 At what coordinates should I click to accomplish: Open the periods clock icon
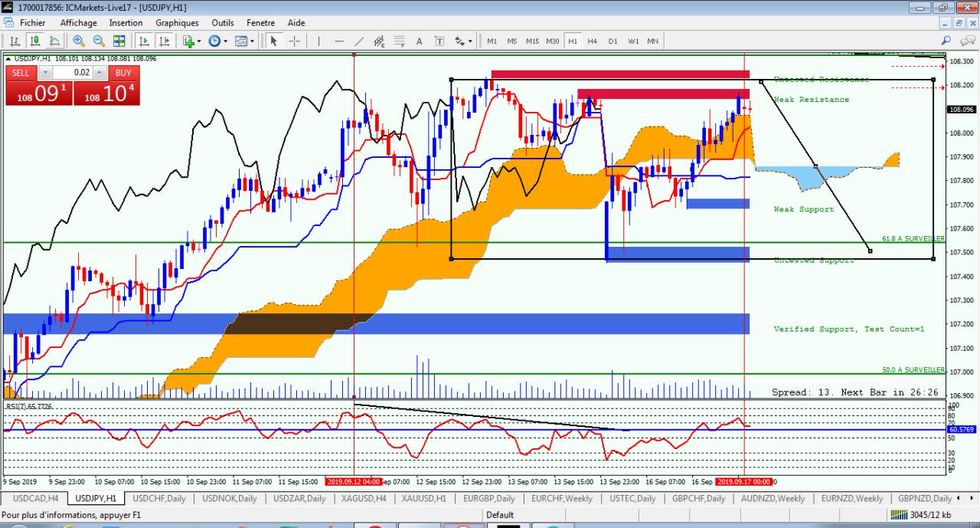pos(214,41)
